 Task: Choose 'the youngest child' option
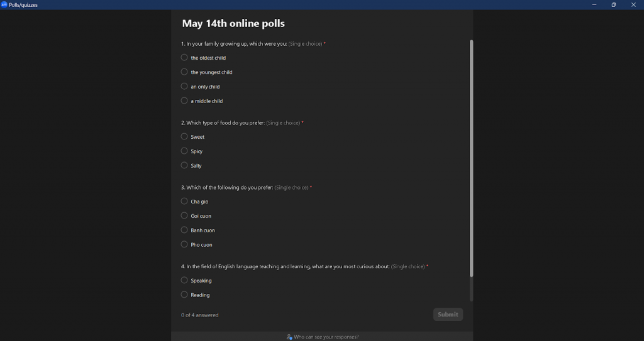184,72
